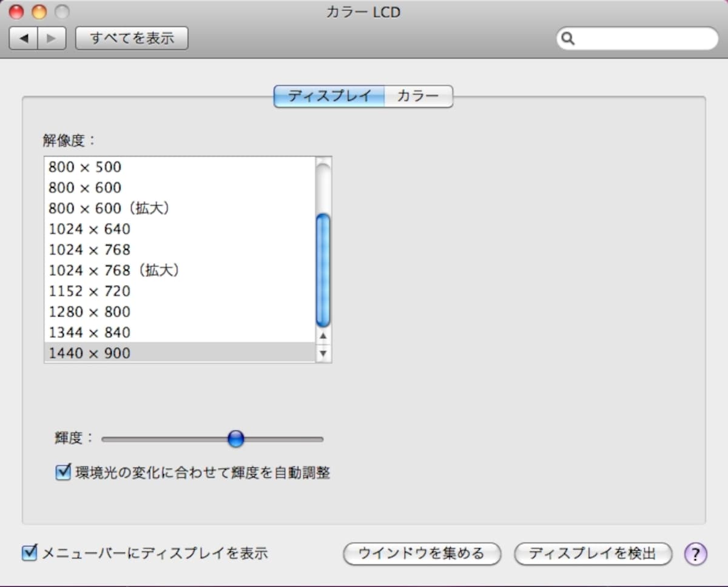
Task: Select the 1152 × 720 resolution
Action: (180, 290)
